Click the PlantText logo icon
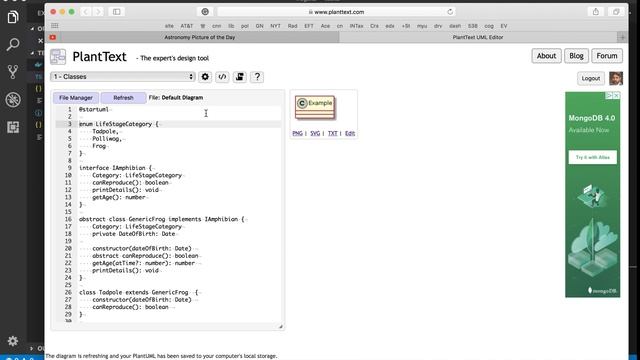Image resolution: width=640 pixels, height=360 pixels. pos(58,57)
